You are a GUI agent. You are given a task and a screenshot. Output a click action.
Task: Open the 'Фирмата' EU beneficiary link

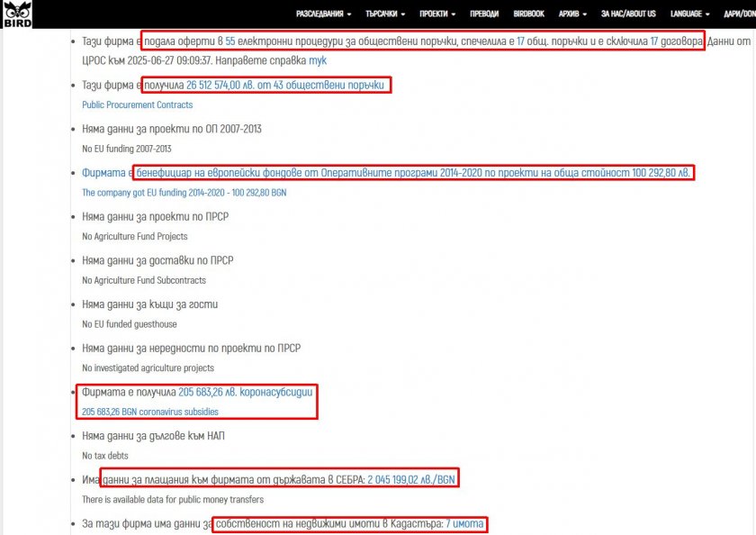pyautogui.click(x=104, y=172)
